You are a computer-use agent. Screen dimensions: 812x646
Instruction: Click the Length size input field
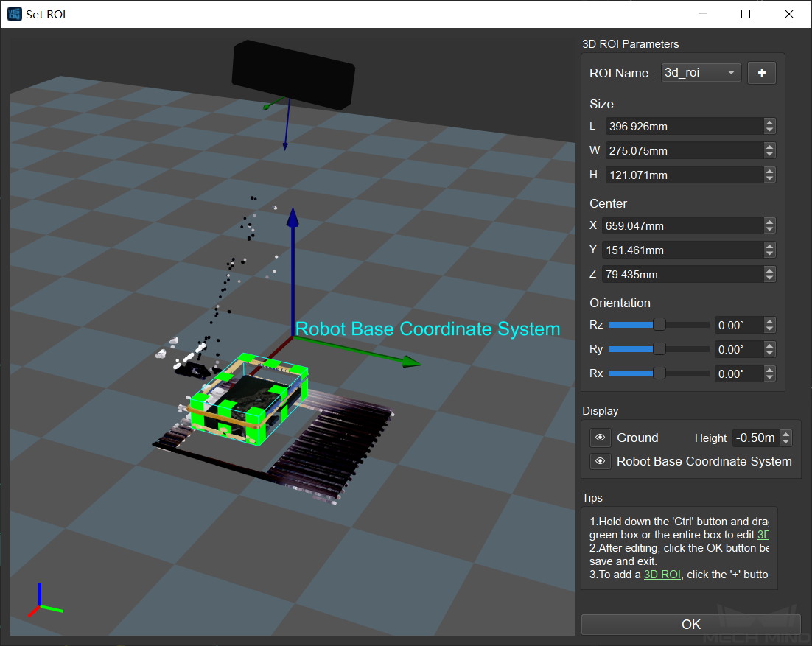pyautogui.click(x=683, y=127)
